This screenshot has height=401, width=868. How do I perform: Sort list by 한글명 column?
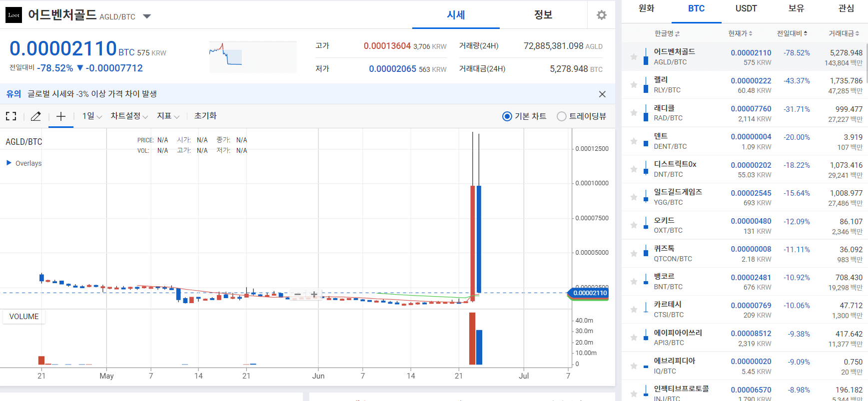coord(667,33)
